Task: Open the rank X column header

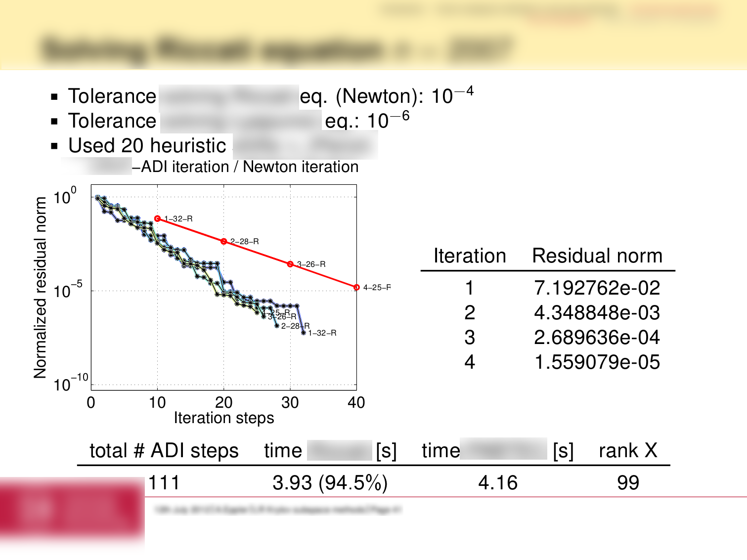Action: click(x=628, y=450)
